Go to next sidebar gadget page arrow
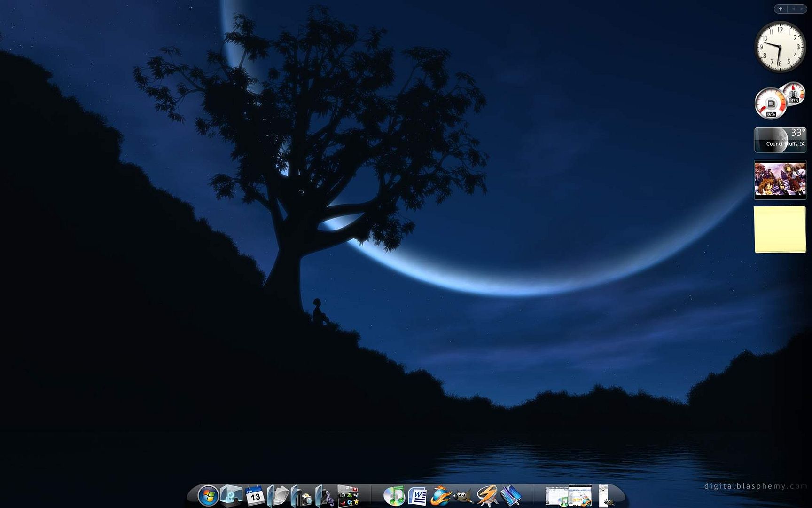 801,9
